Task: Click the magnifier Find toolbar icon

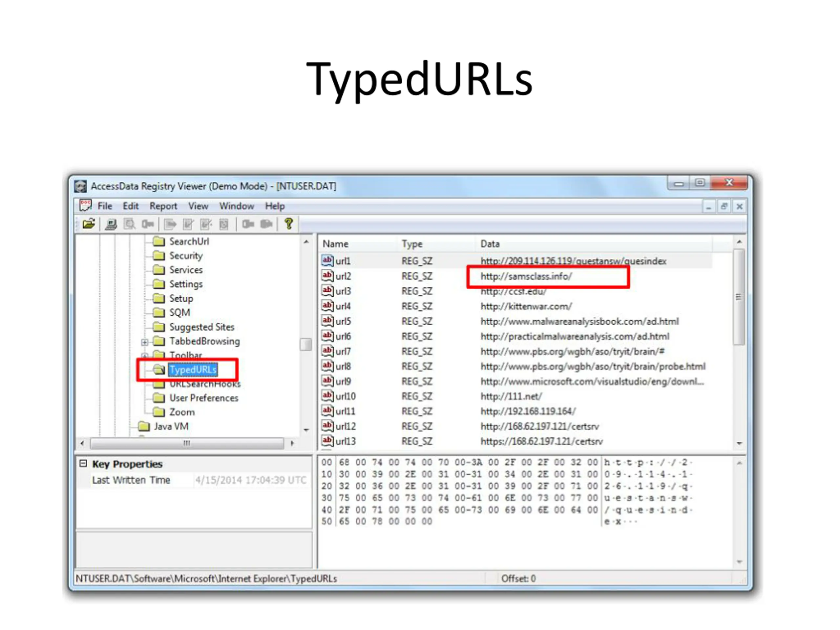Action: [x=130, y=224]
